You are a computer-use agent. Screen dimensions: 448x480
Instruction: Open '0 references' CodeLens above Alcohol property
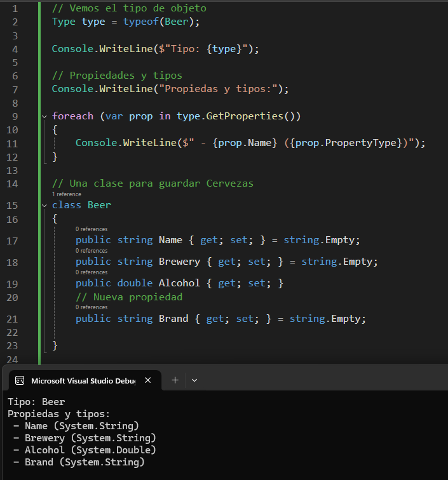coord(92,272)
